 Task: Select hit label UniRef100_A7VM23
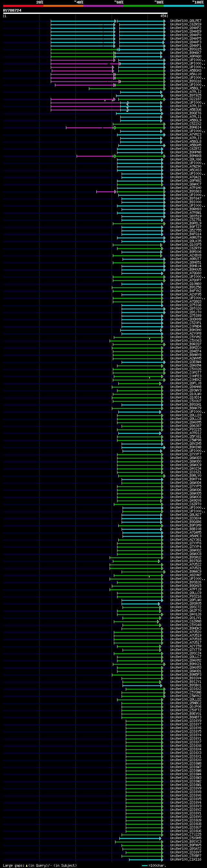(186, 134)
